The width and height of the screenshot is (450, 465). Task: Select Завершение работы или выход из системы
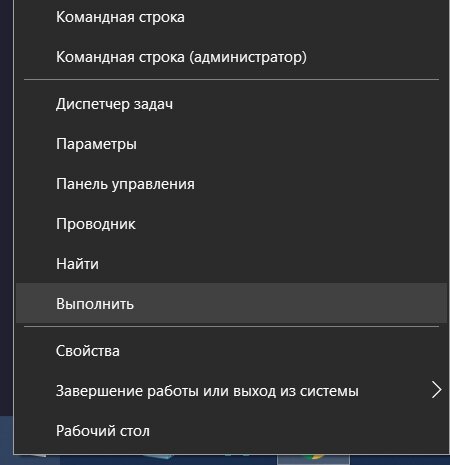[x=231, y=391]
